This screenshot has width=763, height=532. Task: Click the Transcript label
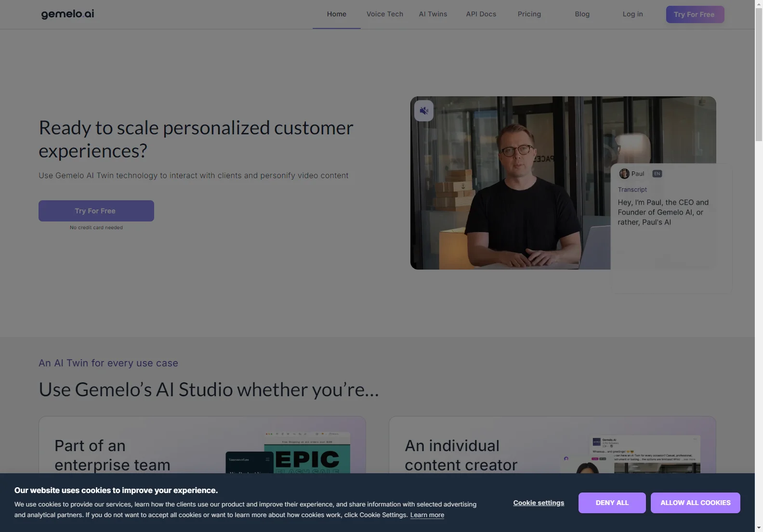(x=632, y=190)
